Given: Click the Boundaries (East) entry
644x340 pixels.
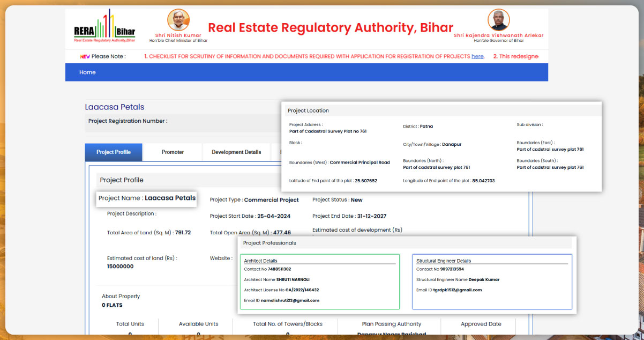Looking at the screenshot, I should pyautogui.click(x=550, y=146).
